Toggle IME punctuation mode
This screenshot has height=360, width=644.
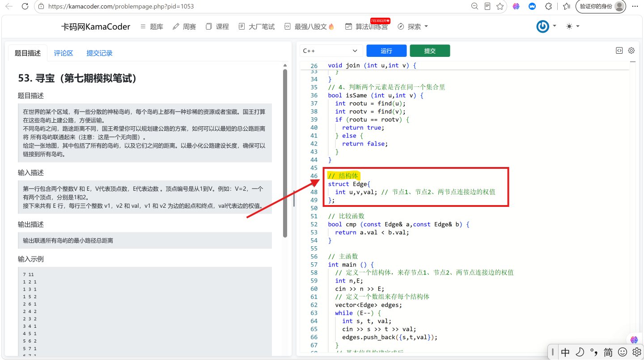click(x=594, y=352)
